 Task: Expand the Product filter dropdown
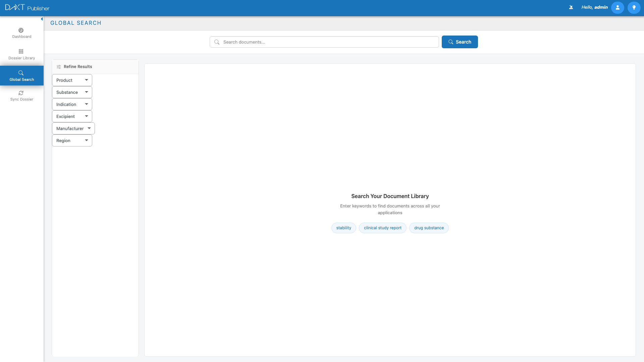[72, 80]
